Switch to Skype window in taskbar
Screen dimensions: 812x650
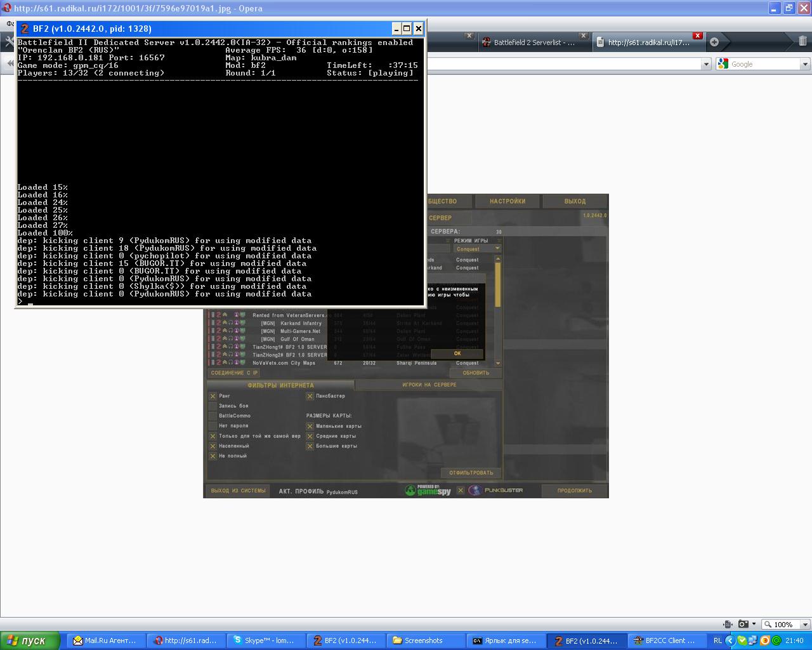pyautogui.click(x=265, y=640)
